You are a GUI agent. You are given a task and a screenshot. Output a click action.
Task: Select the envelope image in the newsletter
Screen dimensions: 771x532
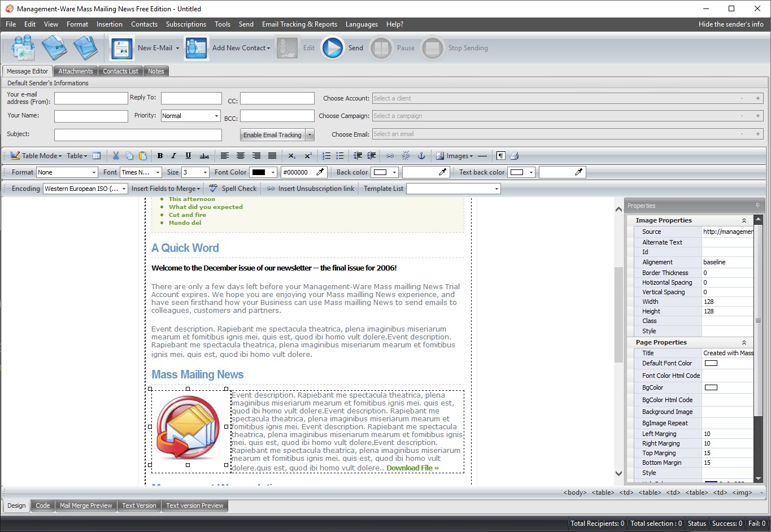click(x=188, y=427)
